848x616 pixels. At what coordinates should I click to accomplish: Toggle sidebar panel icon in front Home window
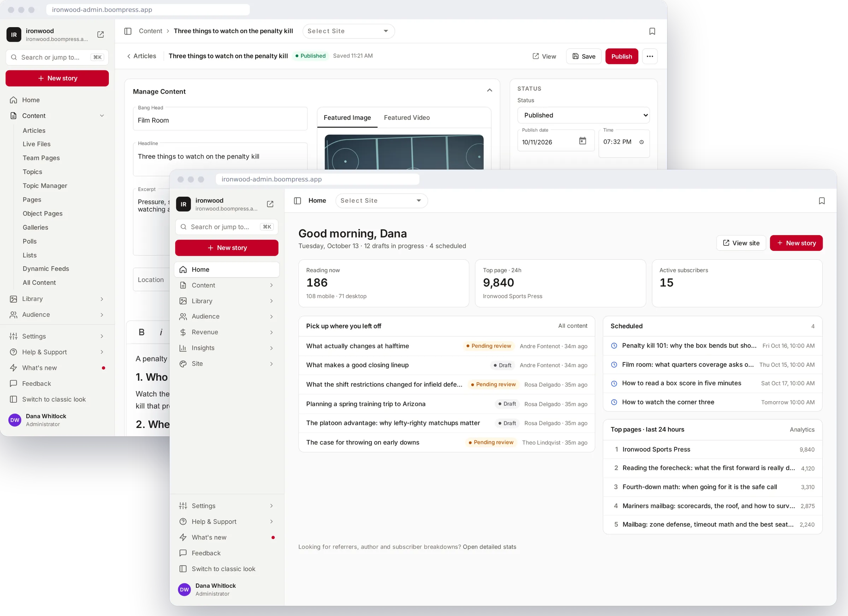tap(297, 201)
